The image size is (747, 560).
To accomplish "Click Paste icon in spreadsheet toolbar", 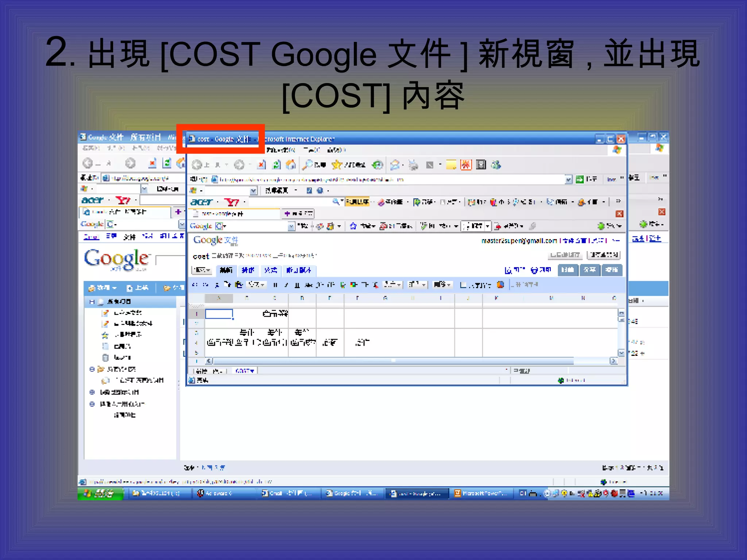I will (x=239, y=285).
